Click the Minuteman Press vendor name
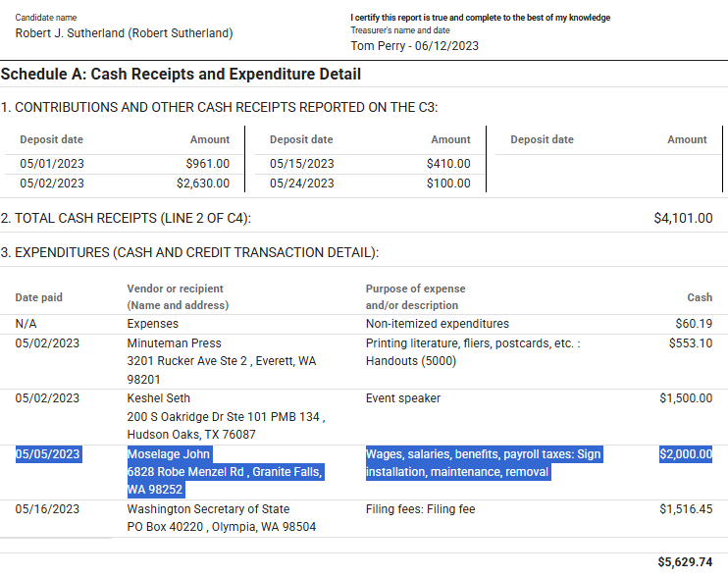The height and width of the screenshot is (578, 728). [174, 343]
